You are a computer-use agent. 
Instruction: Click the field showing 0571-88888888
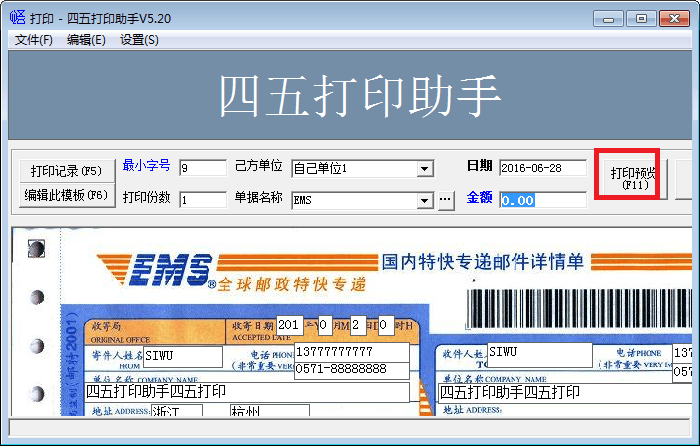pyautogui.click(x=352, y=371)
